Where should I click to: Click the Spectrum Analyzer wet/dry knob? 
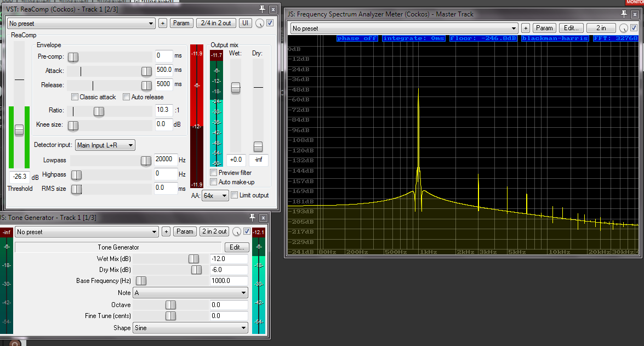[x=624, y=28]
